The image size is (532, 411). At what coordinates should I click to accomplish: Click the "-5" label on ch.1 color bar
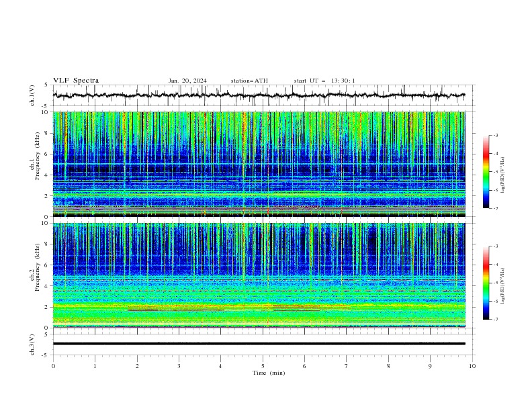coord(496,172)
